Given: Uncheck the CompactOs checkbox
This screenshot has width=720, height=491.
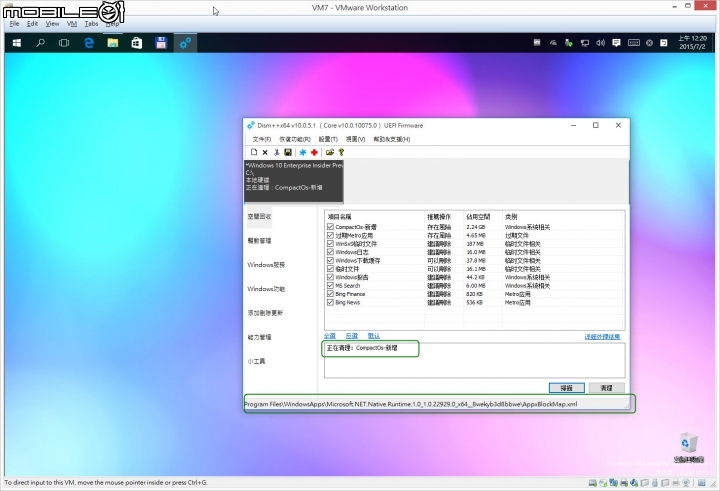Looking at the screenshot, I should point(330,227).
